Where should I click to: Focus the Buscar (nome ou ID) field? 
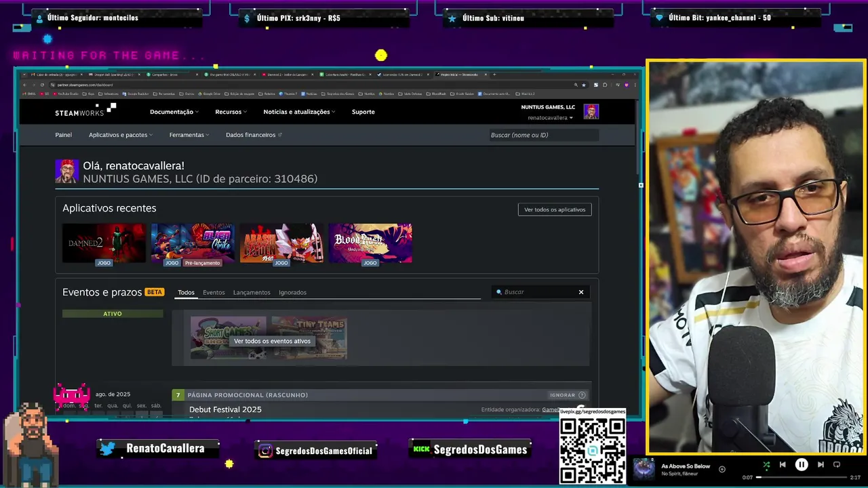click(x=543, y=135)
